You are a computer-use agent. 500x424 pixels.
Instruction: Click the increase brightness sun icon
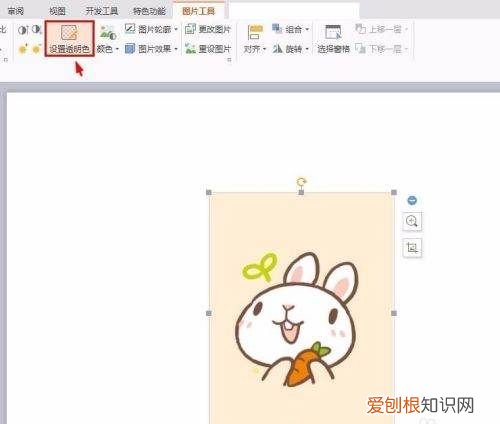23,49
